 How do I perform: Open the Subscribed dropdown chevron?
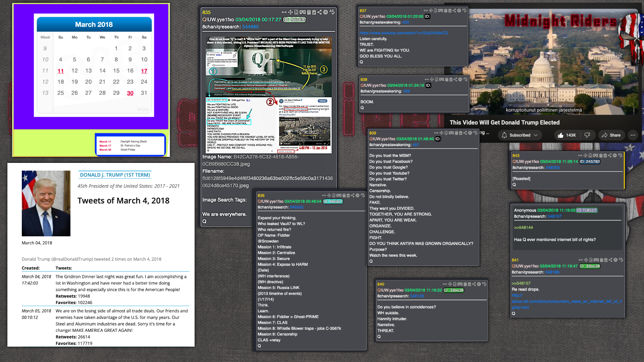click(x=536, y=135)
